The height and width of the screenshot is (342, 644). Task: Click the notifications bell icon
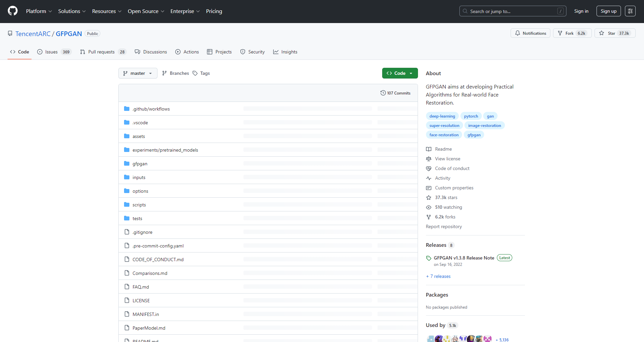(518, 33)
